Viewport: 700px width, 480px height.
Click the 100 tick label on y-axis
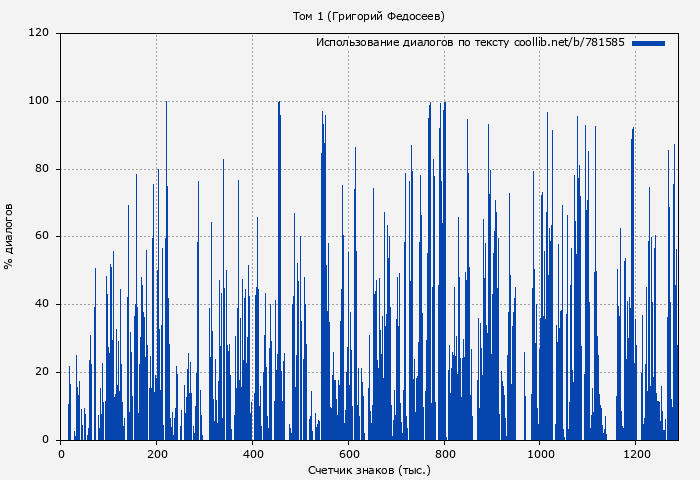(39, 101)
